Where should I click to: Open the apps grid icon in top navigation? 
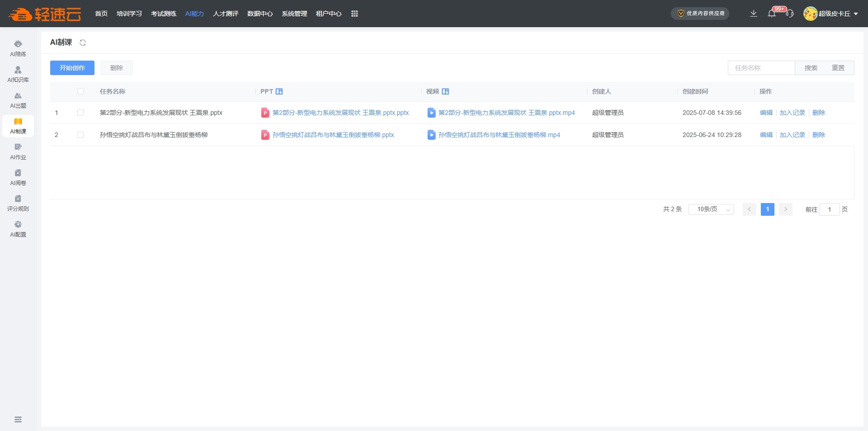pos(354,14)
